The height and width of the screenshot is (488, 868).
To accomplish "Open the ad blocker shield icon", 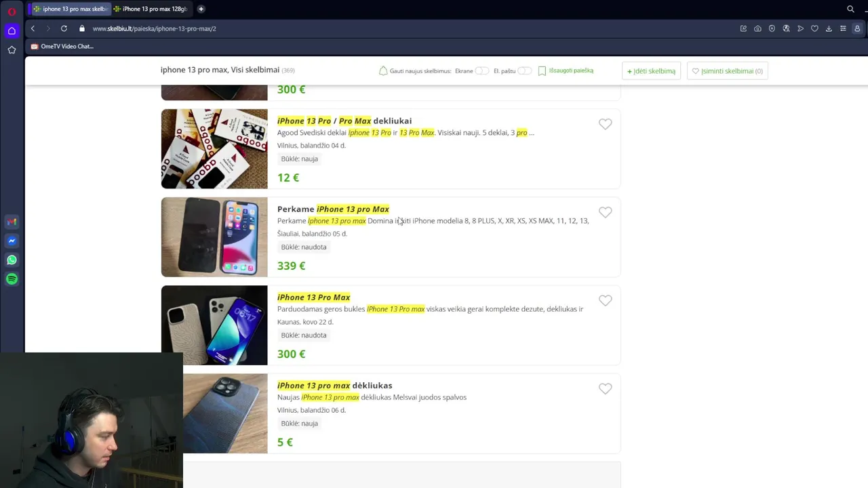I will pos(772,28).
